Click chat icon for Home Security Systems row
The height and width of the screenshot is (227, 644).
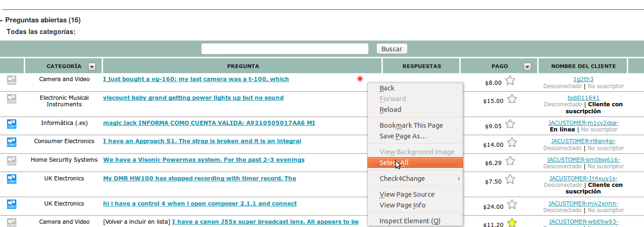click(x=12, y=161)
